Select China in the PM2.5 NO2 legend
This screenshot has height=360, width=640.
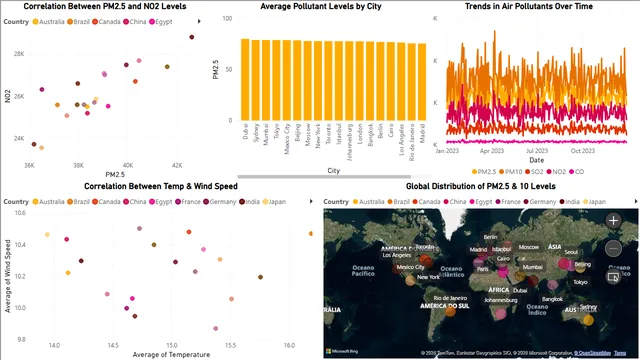135,22
